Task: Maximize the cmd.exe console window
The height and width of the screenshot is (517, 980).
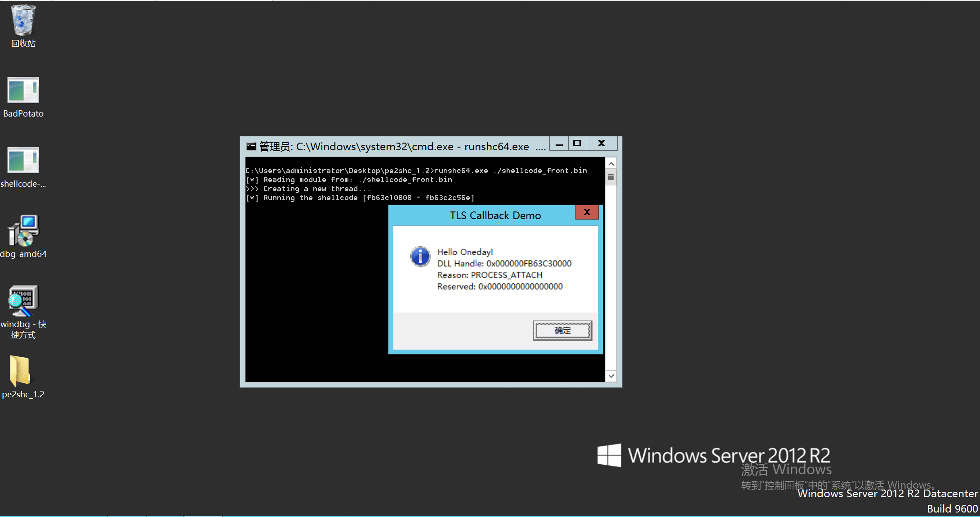Action: pyautogui.click(x=577, y=144)
